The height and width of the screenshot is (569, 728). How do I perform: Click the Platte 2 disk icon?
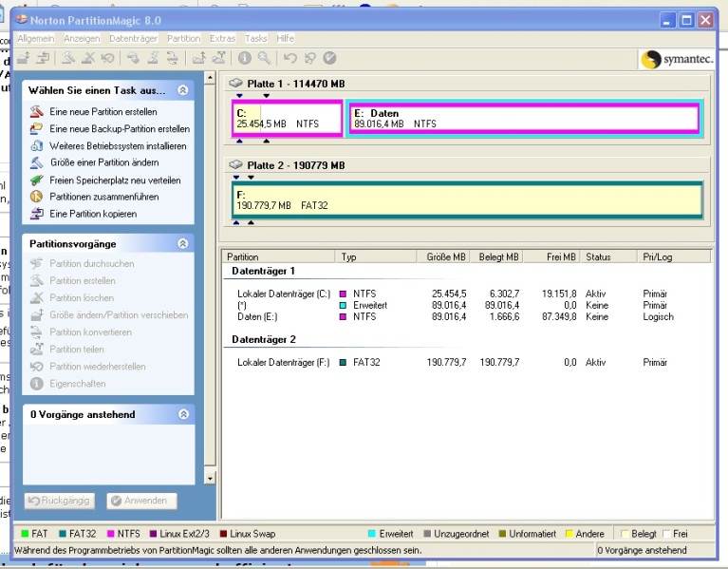[x=235, y=165]
